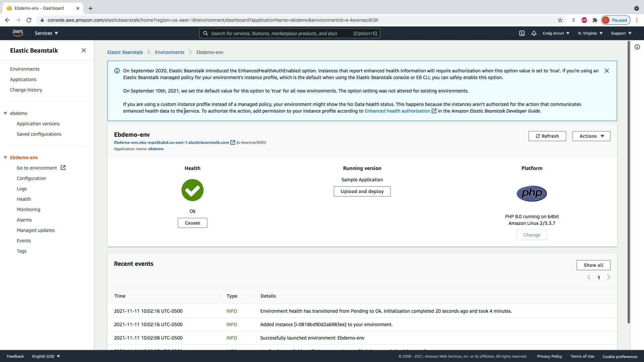Open Configuration in the sidebar
Image resolution: width=644 pixels, height=362 pixels.
point(31,178)
